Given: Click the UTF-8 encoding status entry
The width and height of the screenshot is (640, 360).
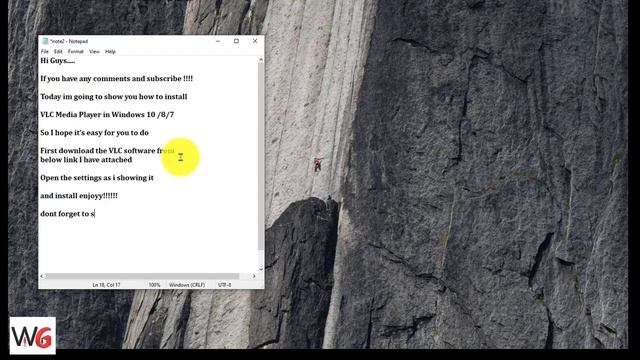Looking at the screenshot, I should (x=224, y=285).
